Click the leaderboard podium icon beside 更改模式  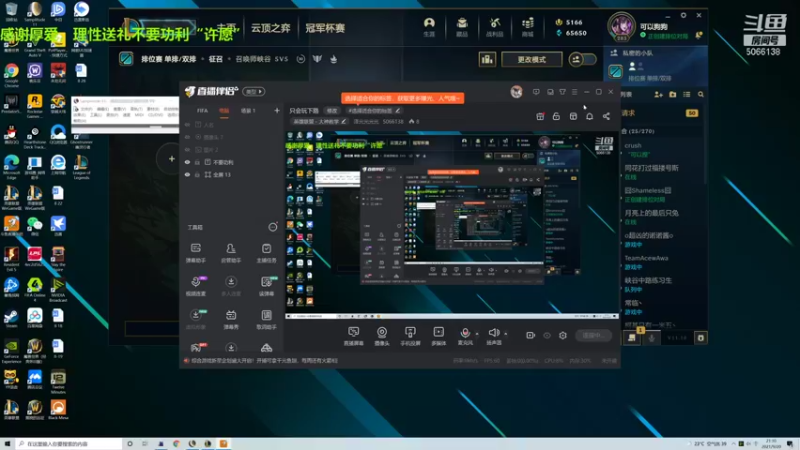(x=487, y=59)
